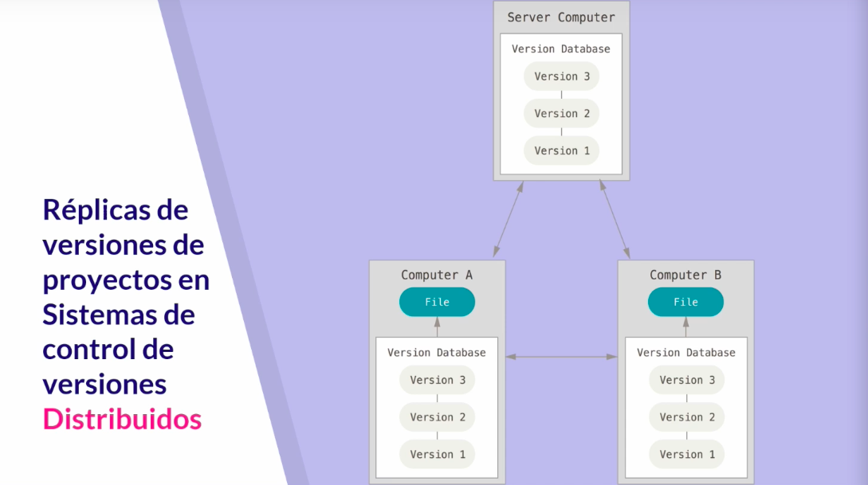The image size is (868, 485).
Task: Click the 'Server Computer' title
Action: 561,18
